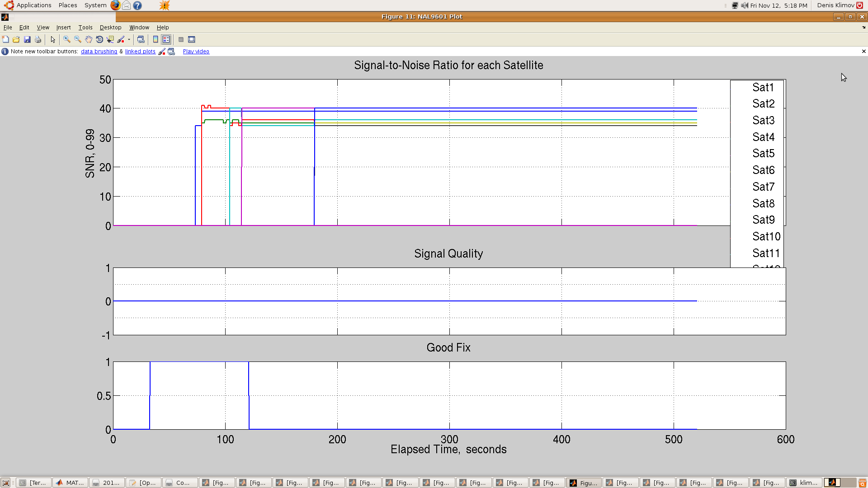This screenshot has height=488, width=868.
Task: Open the Fri Nov 12 clock calendar
Action: pos(778,5)
